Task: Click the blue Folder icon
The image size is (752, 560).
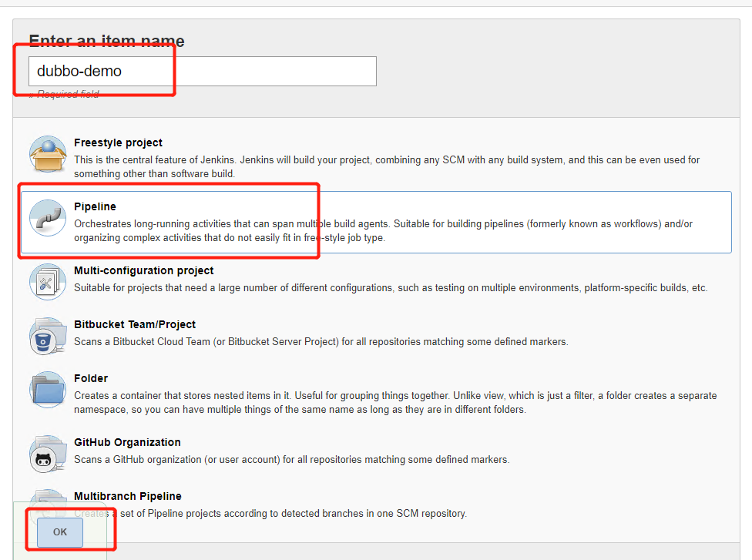Action: click(x=48, y=391)
